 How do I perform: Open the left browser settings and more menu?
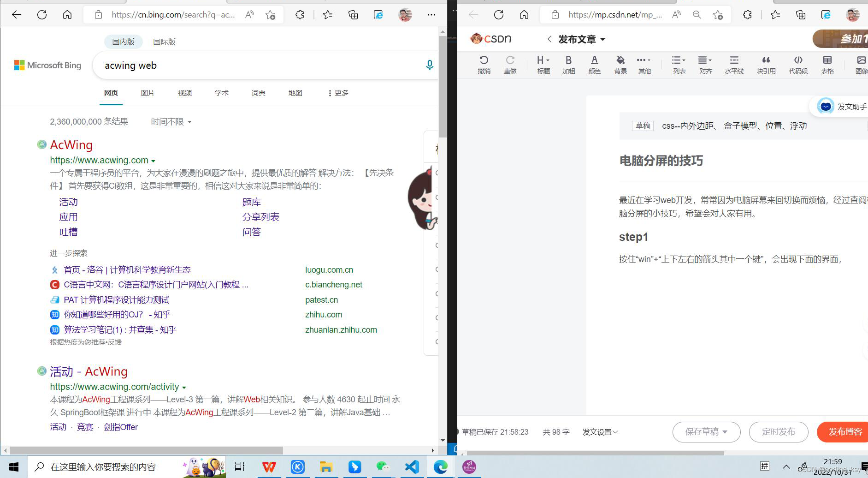click(x=431, y=15)
